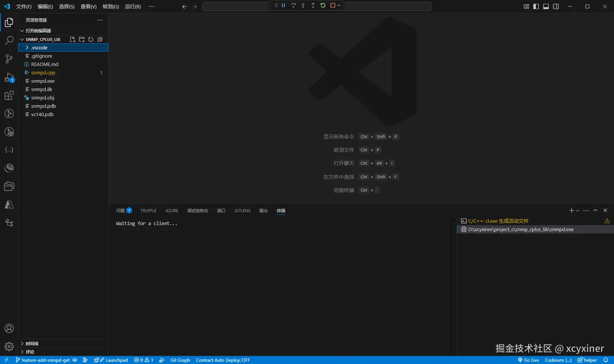Image resolution: width=614 pixels, height=364 pixels.
Task: Restart the debugger with green arrow
Action: [323, 5]
